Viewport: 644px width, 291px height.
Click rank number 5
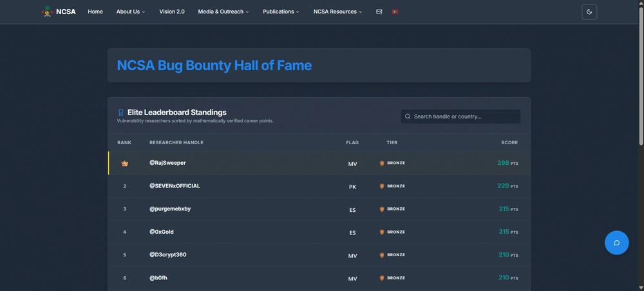click(x=125, y=256)
